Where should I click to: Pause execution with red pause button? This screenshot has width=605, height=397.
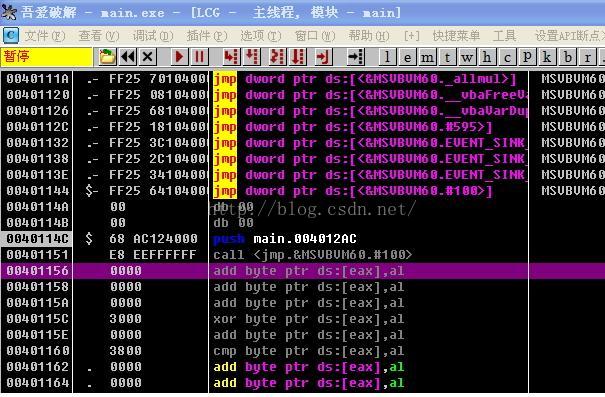(199, 57)
